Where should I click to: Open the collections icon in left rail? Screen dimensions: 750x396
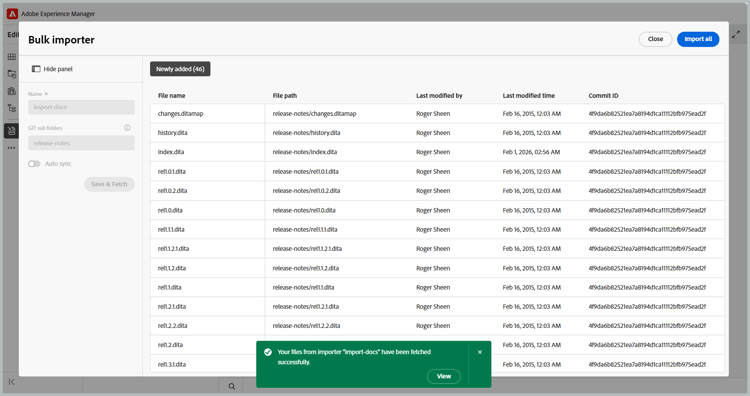click(12, 91)
